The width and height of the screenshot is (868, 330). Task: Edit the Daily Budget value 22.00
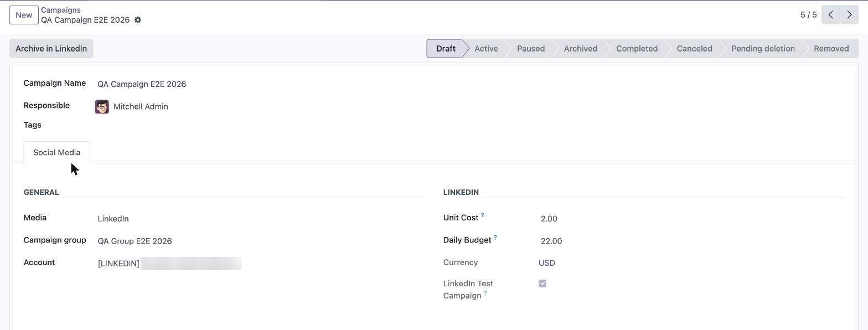[x=691, y=241]
